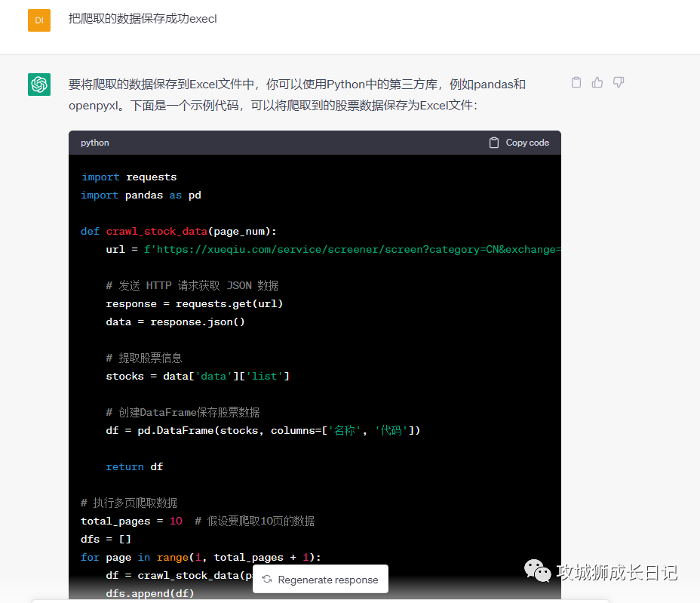This screenshot has height=603, width=700.
Task: Click the user message about saving to Excel
Action: point(143,19)
